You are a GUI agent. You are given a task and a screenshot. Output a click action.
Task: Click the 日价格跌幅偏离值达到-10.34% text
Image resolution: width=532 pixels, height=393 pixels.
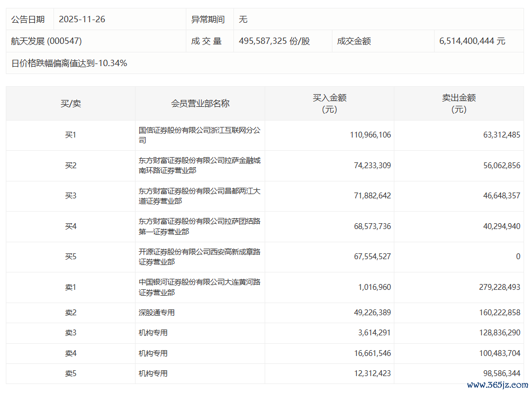(x=69, y=63)
